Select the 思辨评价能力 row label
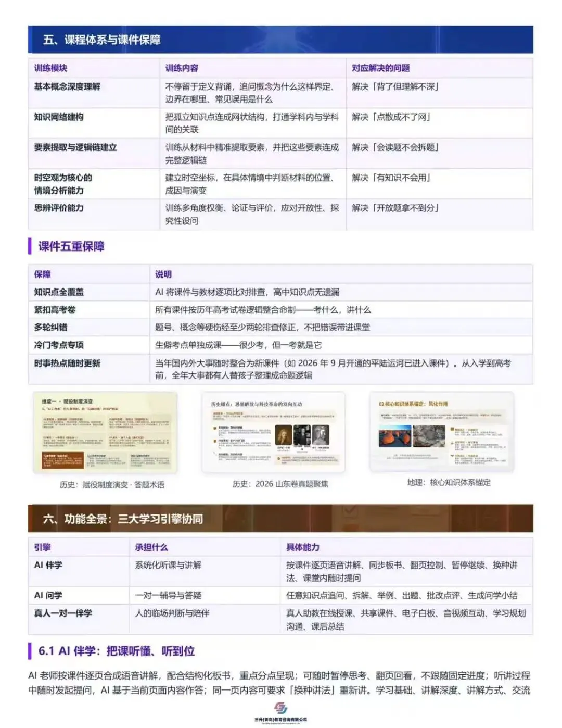 [59, 208]
